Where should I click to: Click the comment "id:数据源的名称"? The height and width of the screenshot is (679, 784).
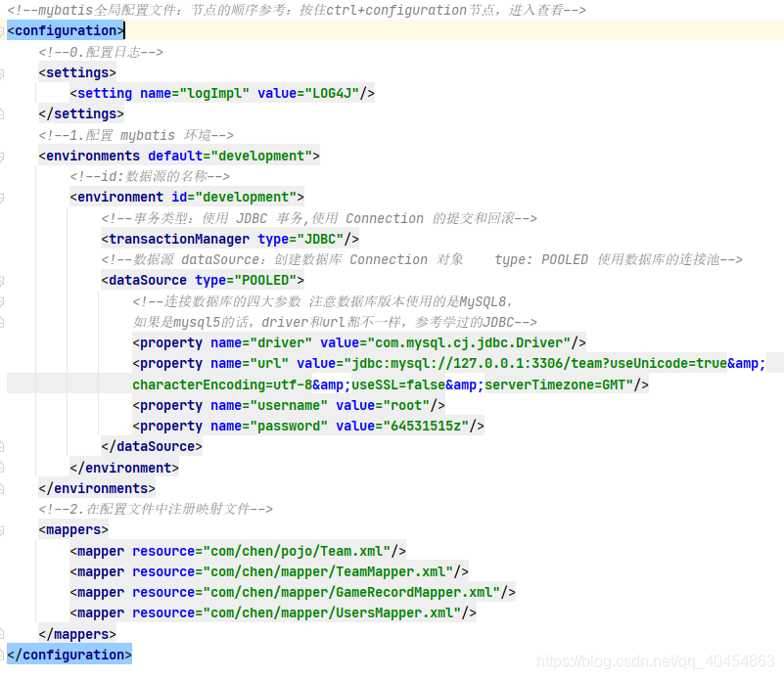150,176
